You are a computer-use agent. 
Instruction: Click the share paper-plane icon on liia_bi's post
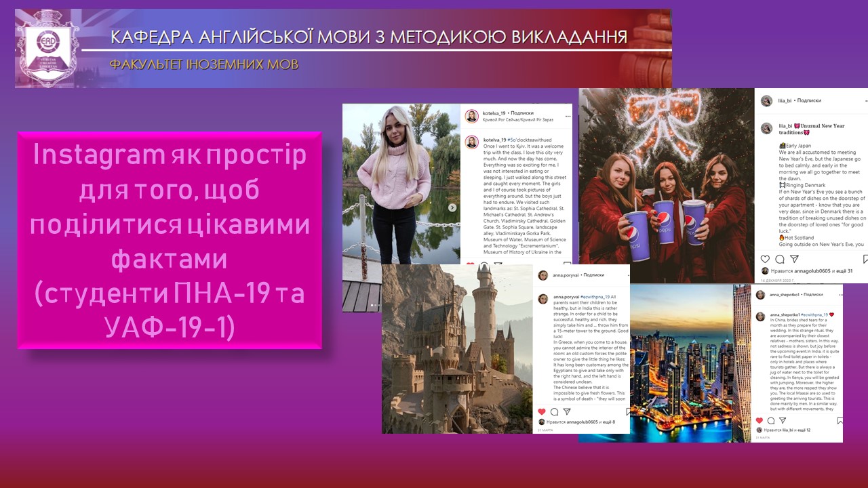(x=795, y=259)
